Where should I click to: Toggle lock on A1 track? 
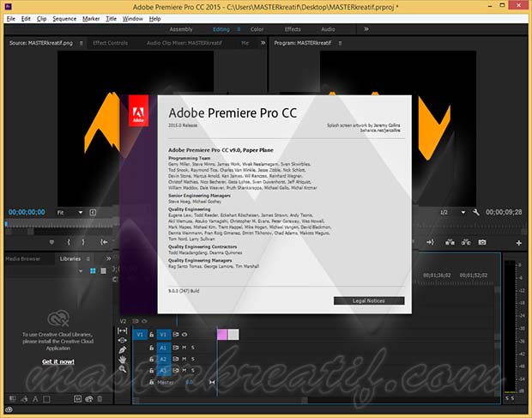pyautogui.click(x=152, y=348)
